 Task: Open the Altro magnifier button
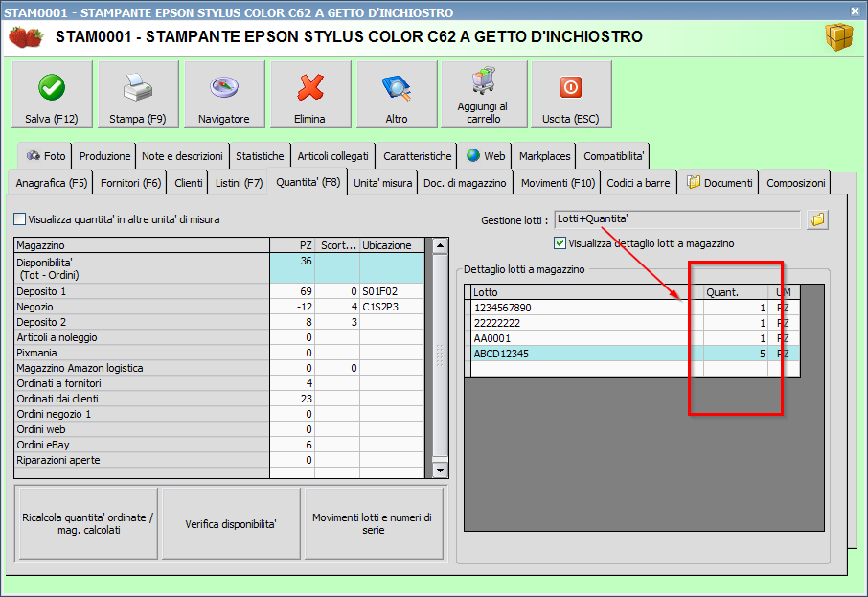tap(397, 94)
